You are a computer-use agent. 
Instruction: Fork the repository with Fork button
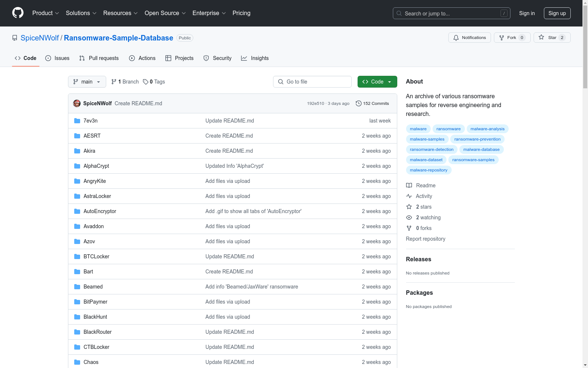pos(512,38)
